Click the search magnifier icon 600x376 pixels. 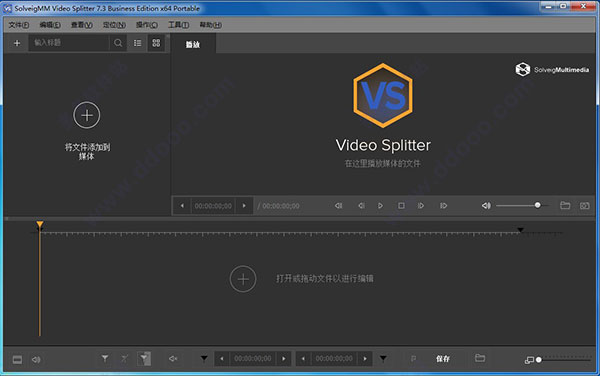point(118,43)
